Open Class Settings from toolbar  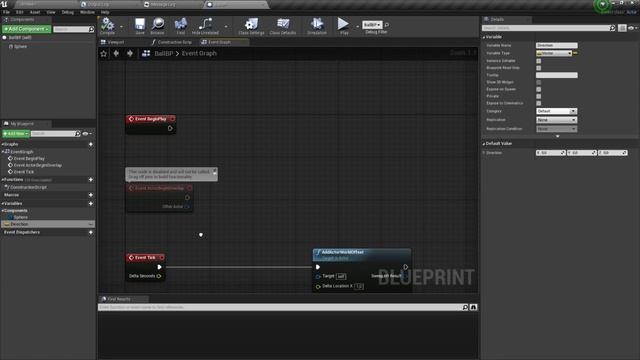(251, 25)
